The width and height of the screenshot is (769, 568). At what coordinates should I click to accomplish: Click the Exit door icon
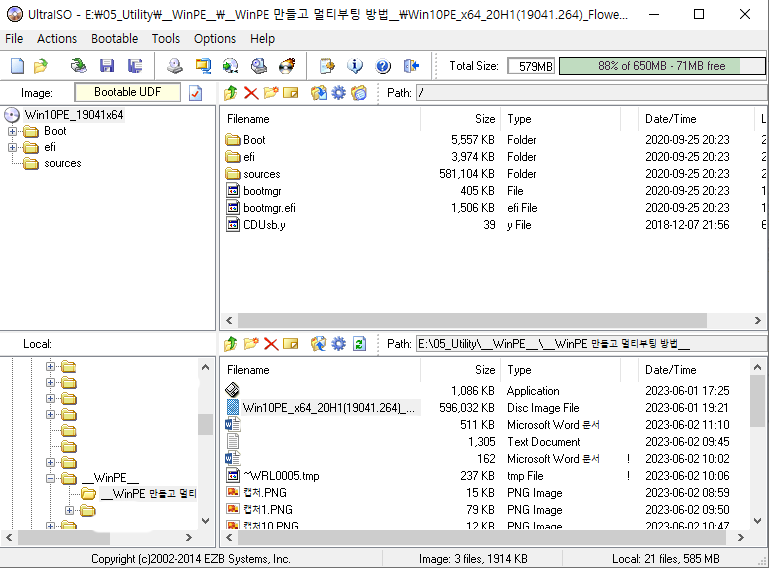click(x=411, y=66)
